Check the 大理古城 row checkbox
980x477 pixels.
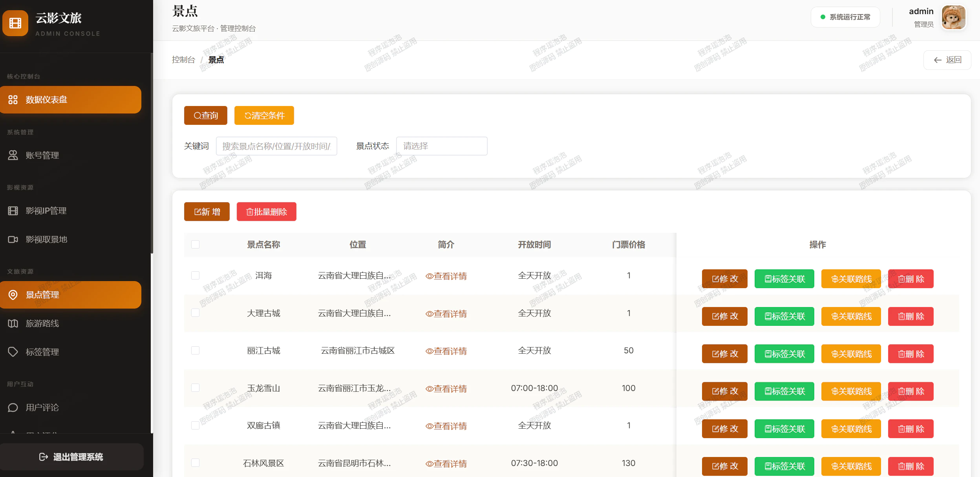195,313
